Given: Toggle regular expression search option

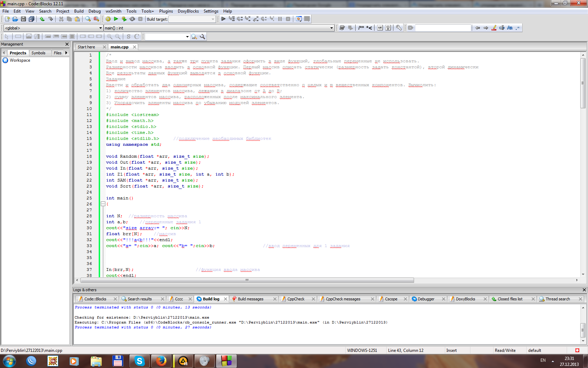Looking at the screenshot, I should click(518, 28).
